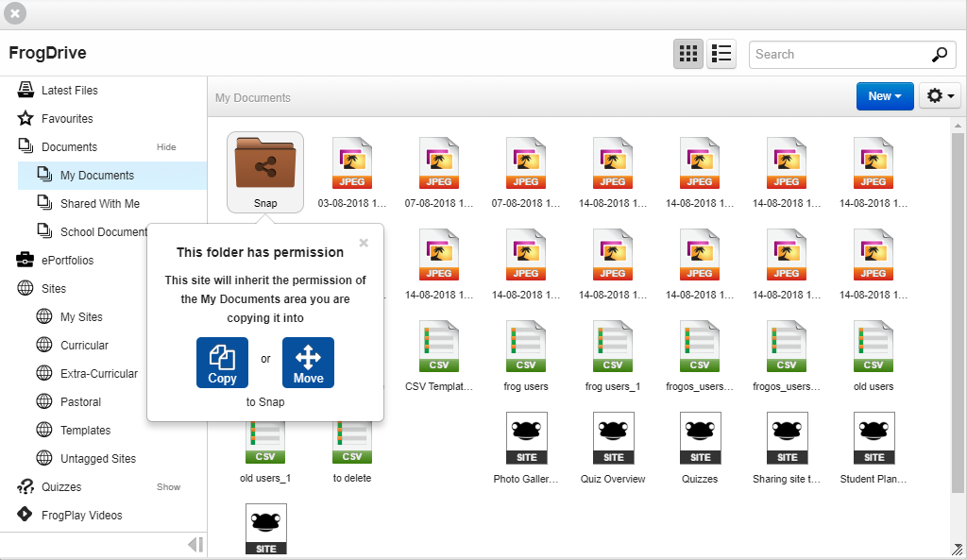
Task: Show the Quizzes section
Action: point(168,487)
